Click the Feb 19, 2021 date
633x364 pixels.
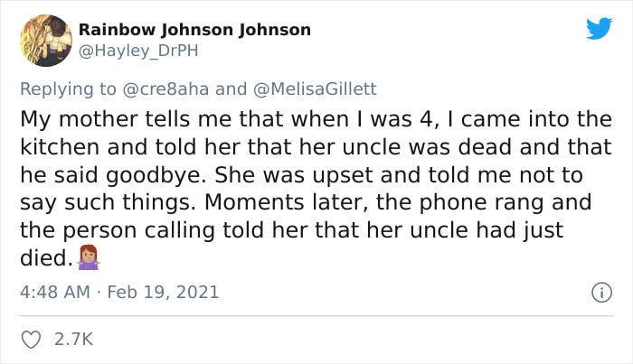coord(163,293)
